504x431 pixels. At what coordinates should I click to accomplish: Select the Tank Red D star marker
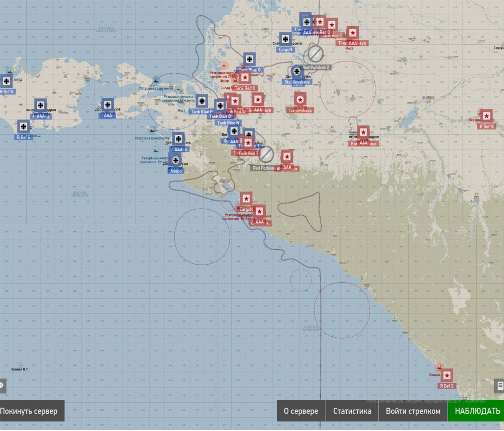[320, 22]
